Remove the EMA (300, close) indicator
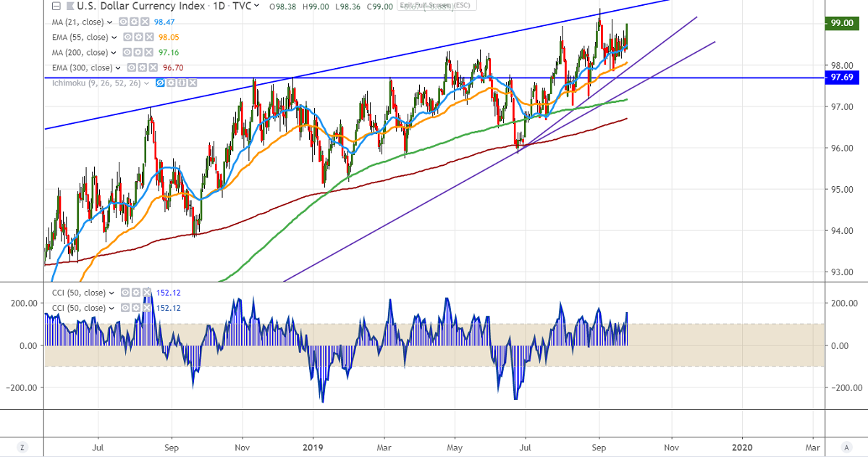Image resolution: width=868 pixels, height=457 pixels. (153, 67)
